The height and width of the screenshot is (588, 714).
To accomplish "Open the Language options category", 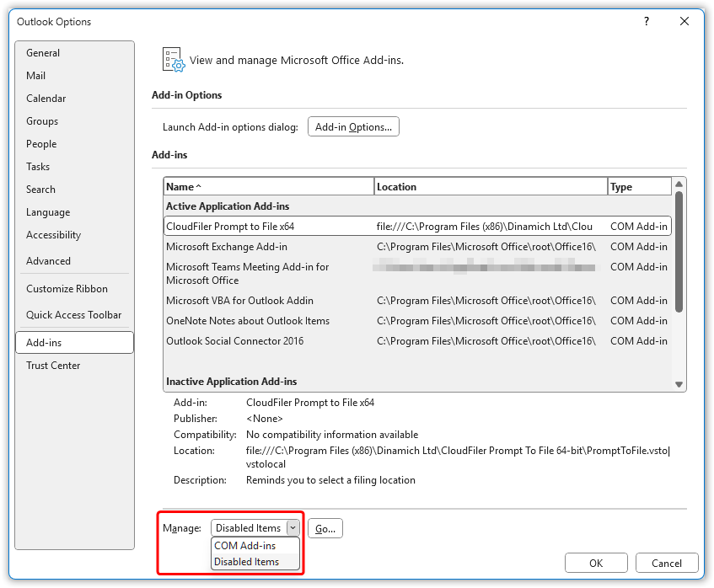I will tap(75, 212).
